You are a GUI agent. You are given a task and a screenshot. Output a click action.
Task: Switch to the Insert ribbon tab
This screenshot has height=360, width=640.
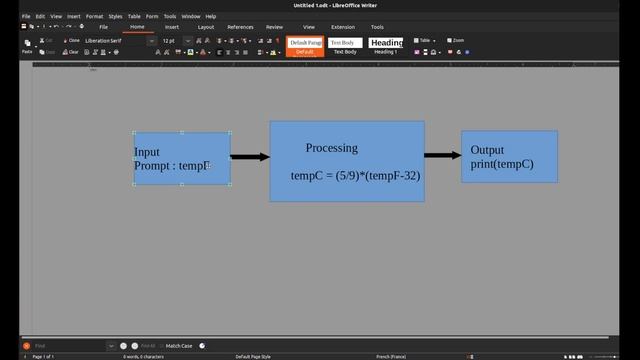tap(172, 27)
